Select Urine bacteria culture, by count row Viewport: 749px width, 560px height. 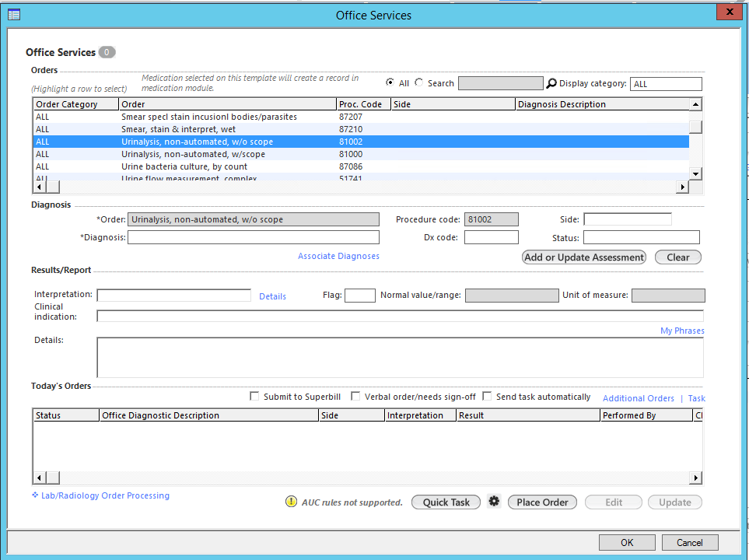click(x=361, y=166)
